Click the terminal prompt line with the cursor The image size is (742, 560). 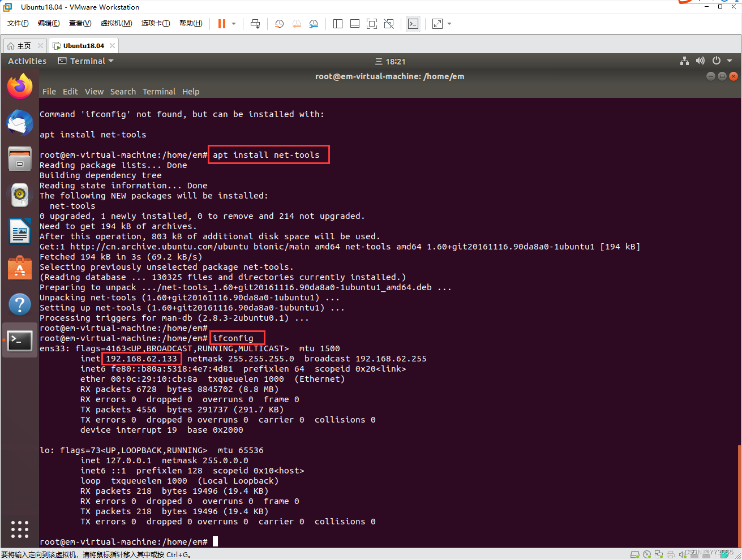[x=128, y=542]
